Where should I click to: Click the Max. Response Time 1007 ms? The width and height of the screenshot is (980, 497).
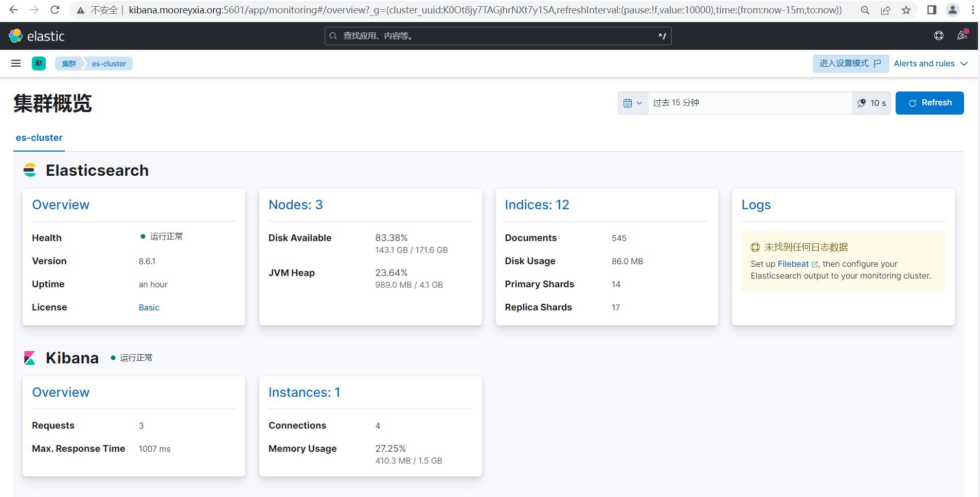(154, 449)
